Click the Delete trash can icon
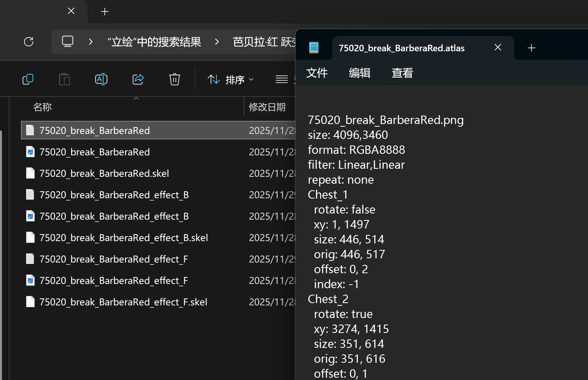The image size is (588, 380). 175,79
